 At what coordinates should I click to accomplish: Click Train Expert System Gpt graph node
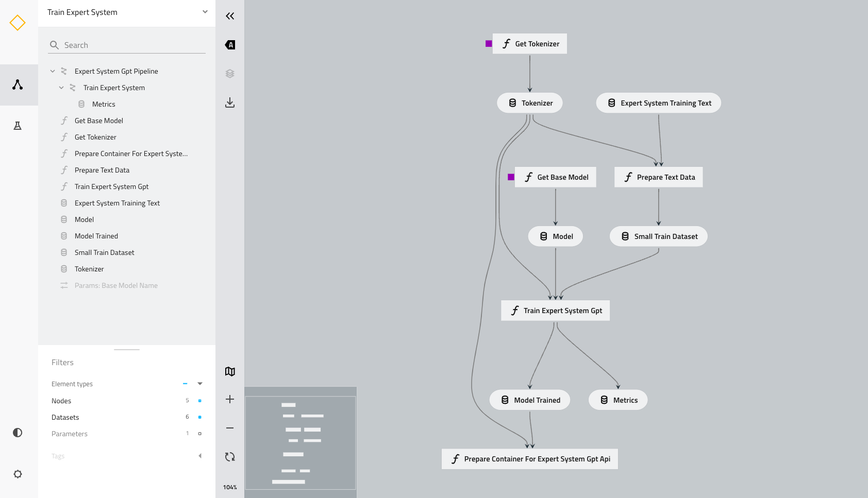point(556,311)
